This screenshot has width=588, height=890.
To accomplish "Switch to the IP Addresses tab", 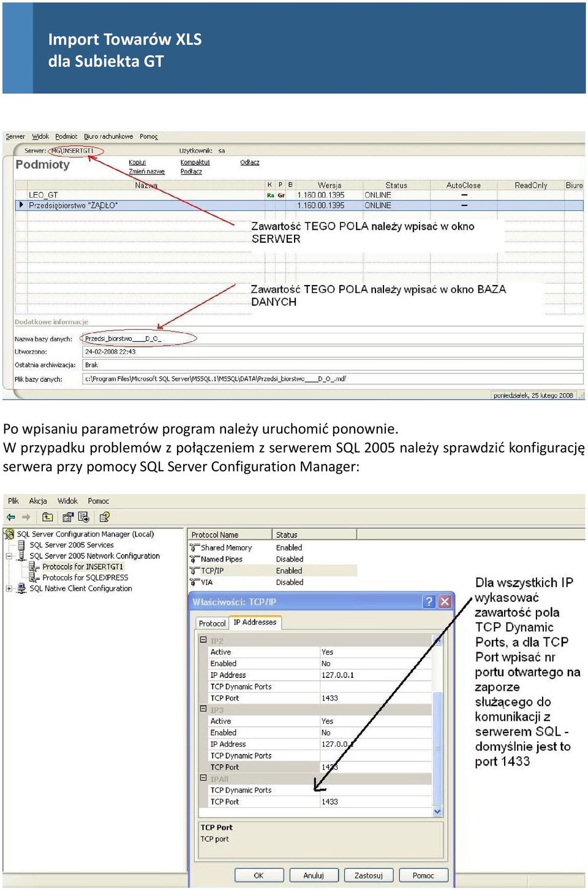I will [255, 622].
